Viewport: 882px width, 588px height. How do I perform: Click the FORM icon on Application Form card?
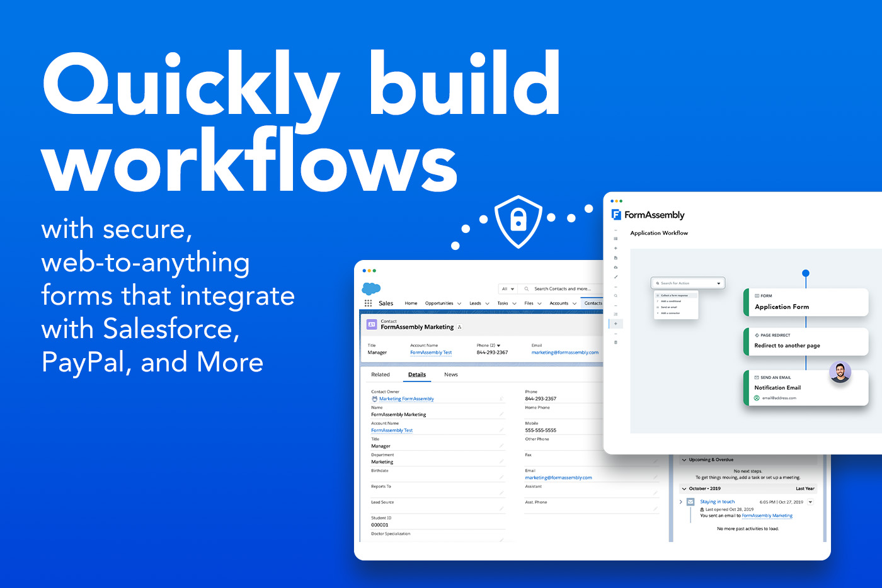[757, 295]
